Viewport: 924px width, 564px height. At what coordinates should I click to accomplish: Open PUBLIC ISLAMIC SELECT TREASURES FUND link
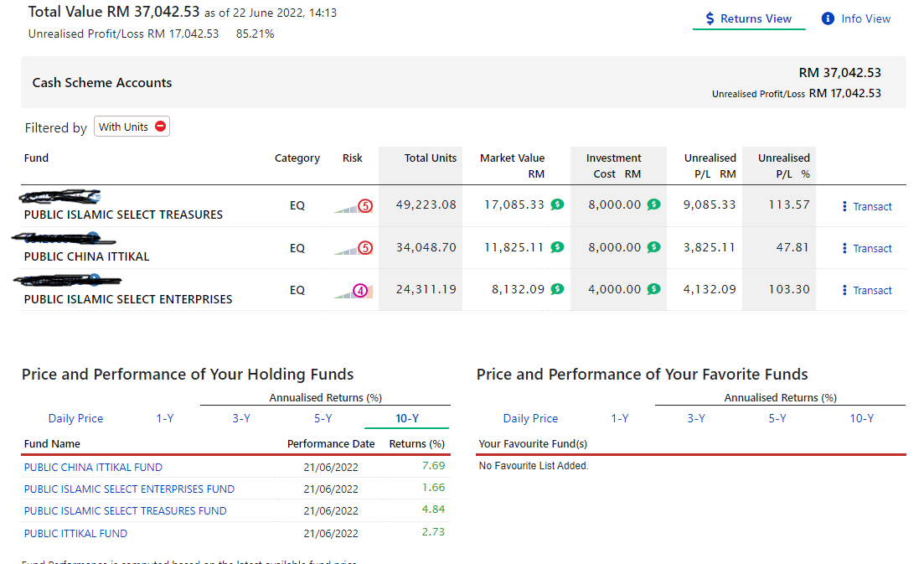(125, 510)
